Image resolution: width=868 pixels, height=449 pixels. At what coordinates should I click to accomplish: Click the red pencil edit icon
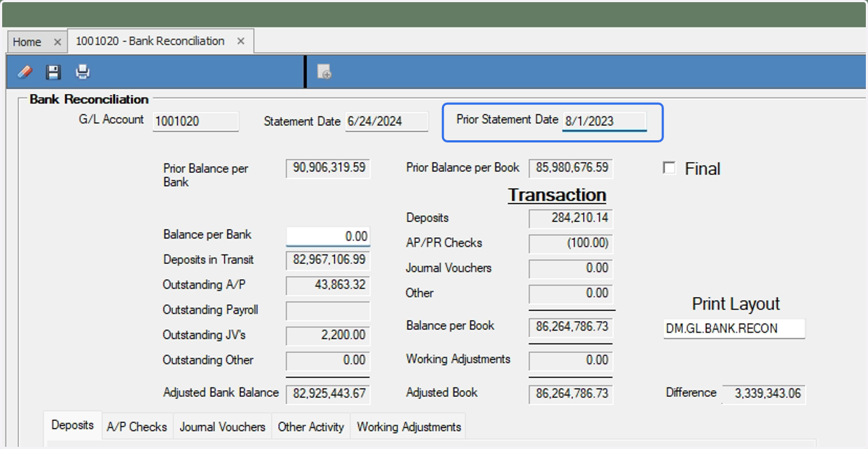click(x=25, y=72)
